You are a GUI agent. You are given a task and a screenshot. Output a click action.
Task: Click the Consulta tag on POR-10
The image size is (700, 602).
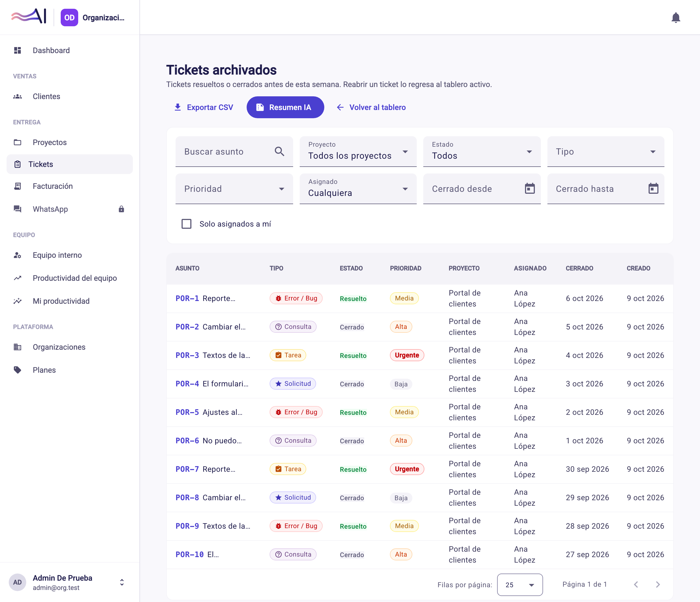pyautogui.click(x=293, y=554)
